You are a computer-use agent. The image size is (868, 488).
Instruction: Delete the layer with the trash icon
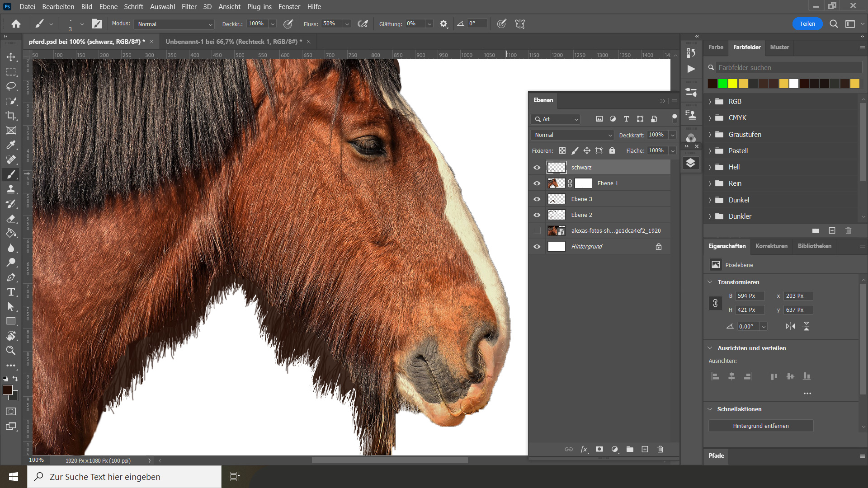tap(660, 449)
